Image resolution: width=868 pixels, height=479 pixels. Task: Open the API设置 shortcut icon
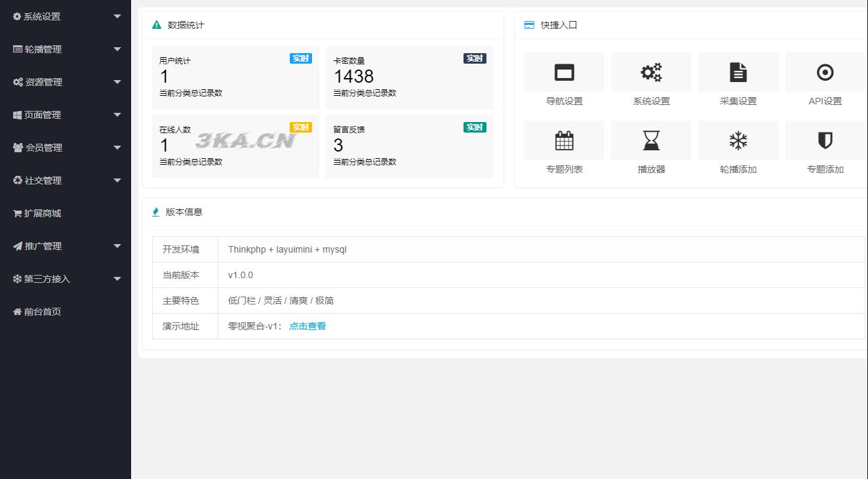tap(825, 72)
